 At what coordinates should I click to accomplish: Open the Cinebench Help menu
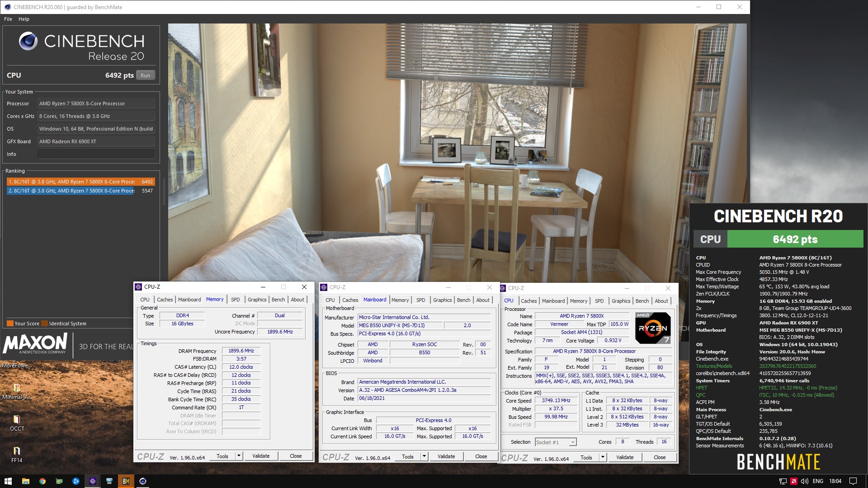point(24,19)
